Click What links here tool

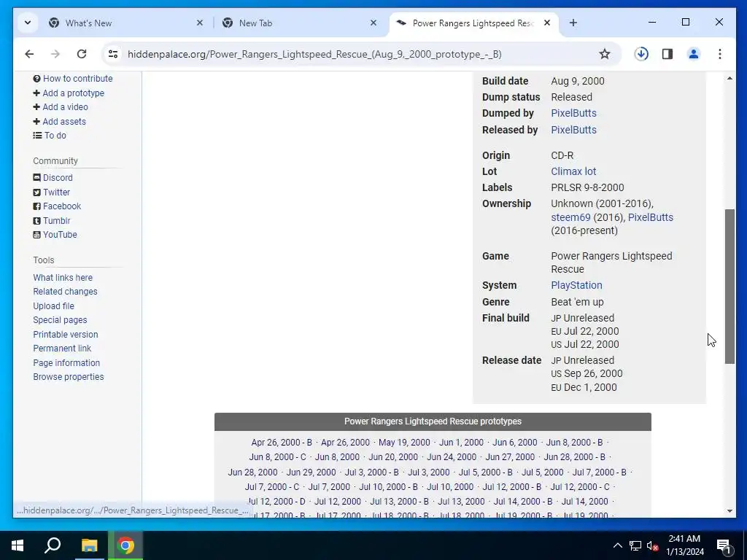[x=63, y=278]
